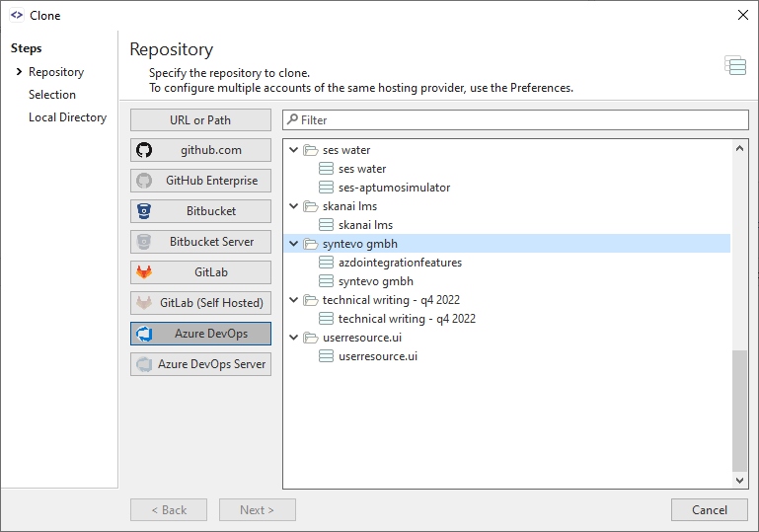This screenshot has height=532, width=759.
Task: Select the github.com hosting provider
Action: click(x=200, y=150)
